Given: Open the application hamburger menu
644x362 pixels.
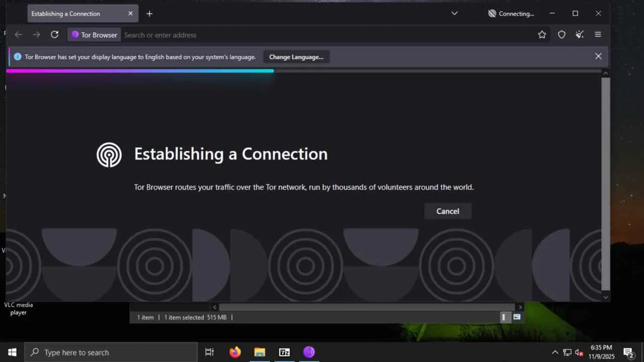Looking at the screenshot, I should [x=598, y=35].
